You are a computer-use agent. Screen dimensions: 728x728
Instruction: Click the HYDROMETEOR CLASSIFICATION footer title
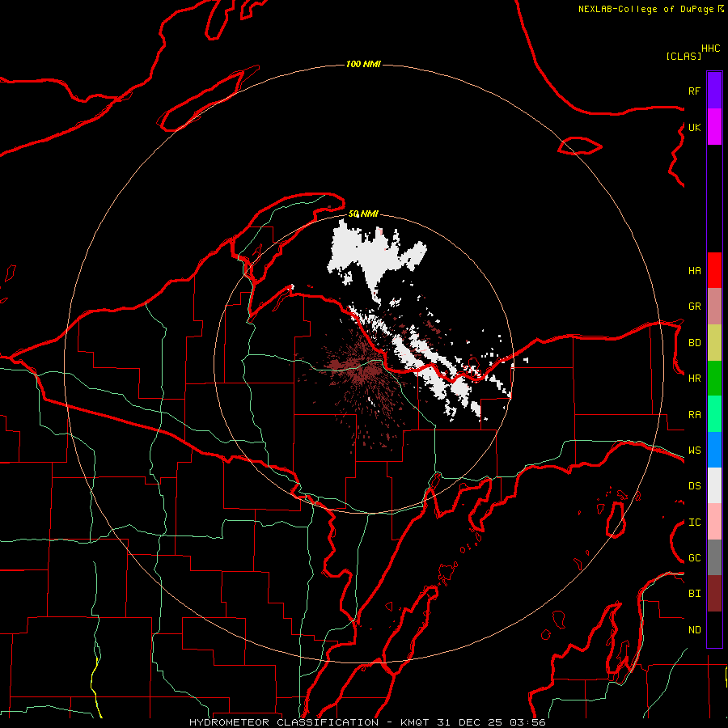pyautogui.click(x=284, y=722)
